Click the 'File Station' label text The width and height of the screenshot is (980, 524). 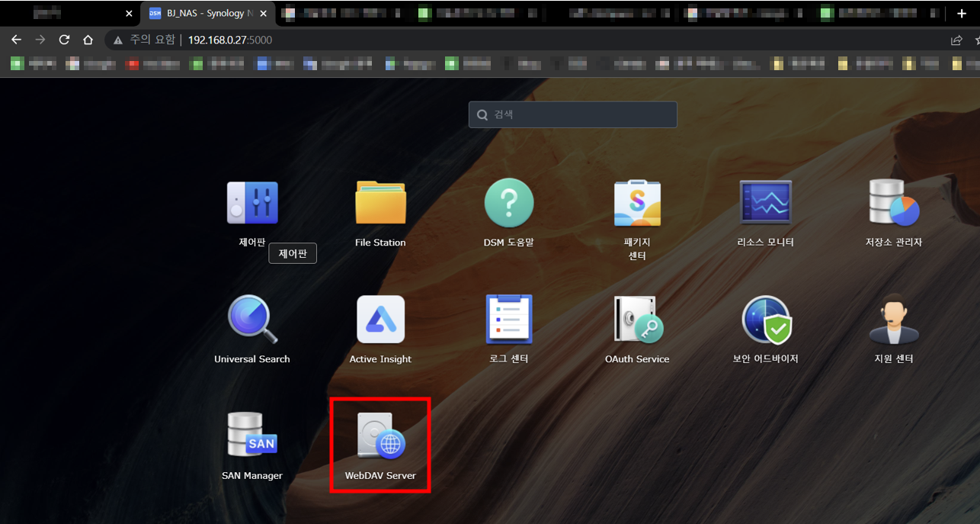pos(380,243)
